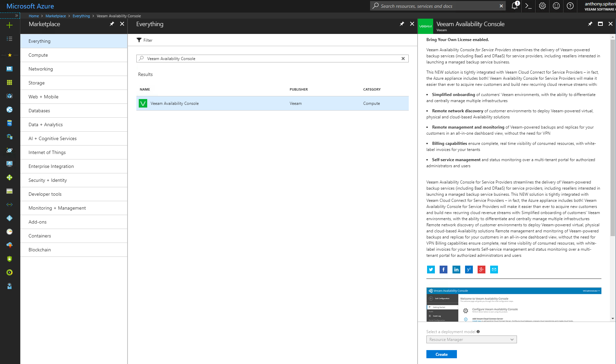Screen dimensions: 616x364
Task: Open help question mark icon
Action: tap(570, 6)
